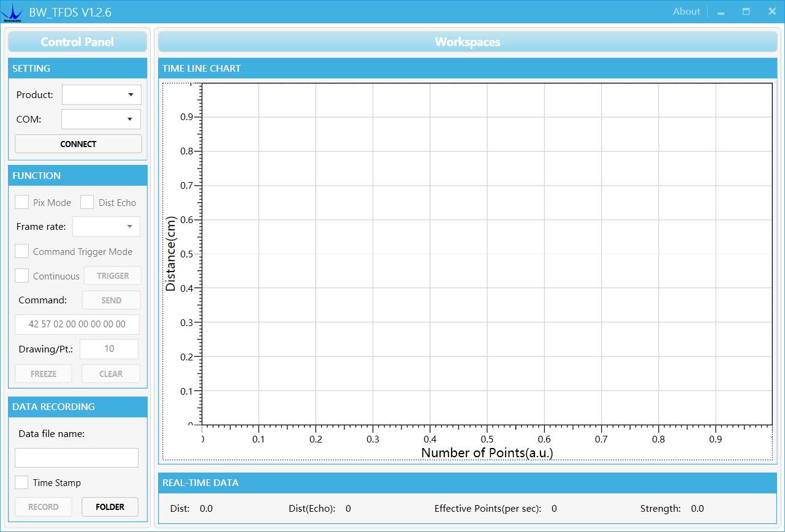Click the Number of Points(a.u.) axis label

pyautogui.click(x=487, y=453)
